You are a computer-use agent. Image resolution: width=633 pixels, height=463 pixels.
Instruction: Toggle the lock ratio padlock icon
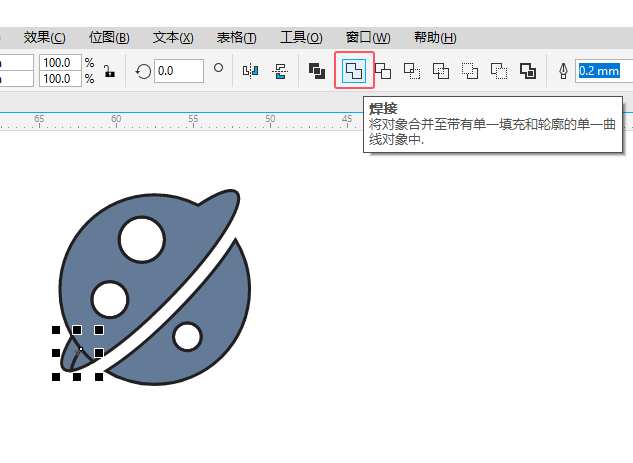click(109, 71)
